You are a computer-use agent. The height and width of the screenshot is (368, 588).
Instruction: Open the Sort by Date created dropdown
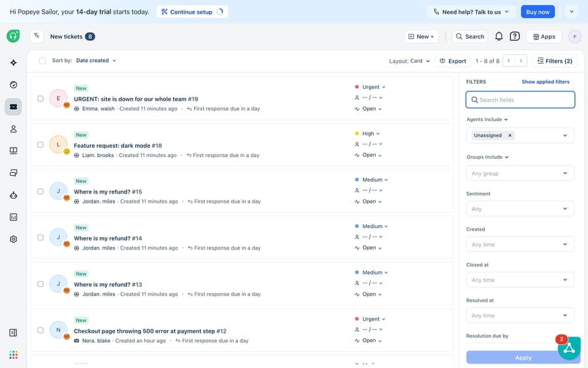96,60
